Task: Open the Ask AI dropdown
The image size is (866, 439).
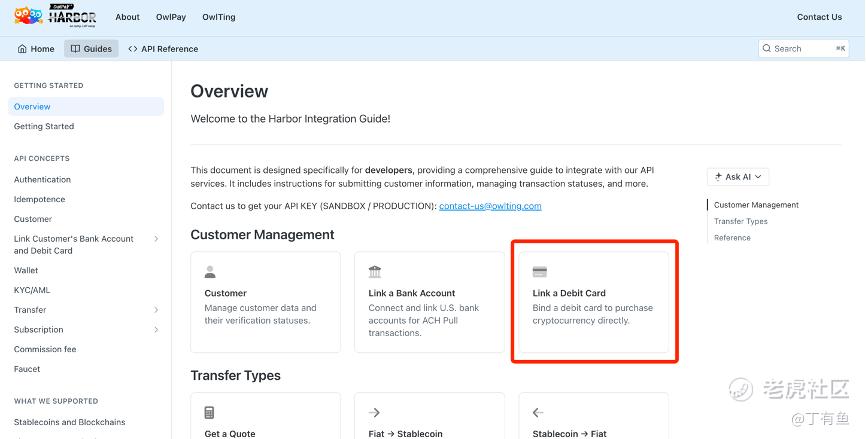Action: coord(738,177)
